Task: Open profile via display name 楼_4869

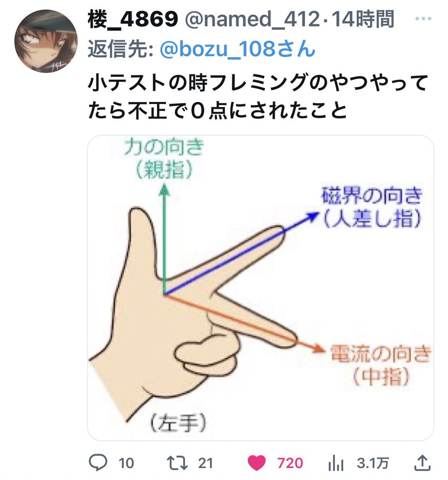Action: (133, 19)
